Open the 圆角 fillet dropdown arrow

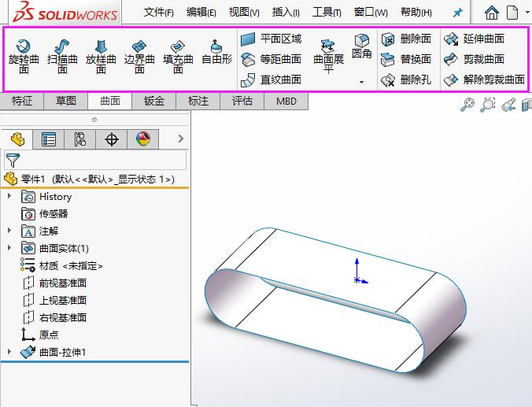tap(362, 82)
